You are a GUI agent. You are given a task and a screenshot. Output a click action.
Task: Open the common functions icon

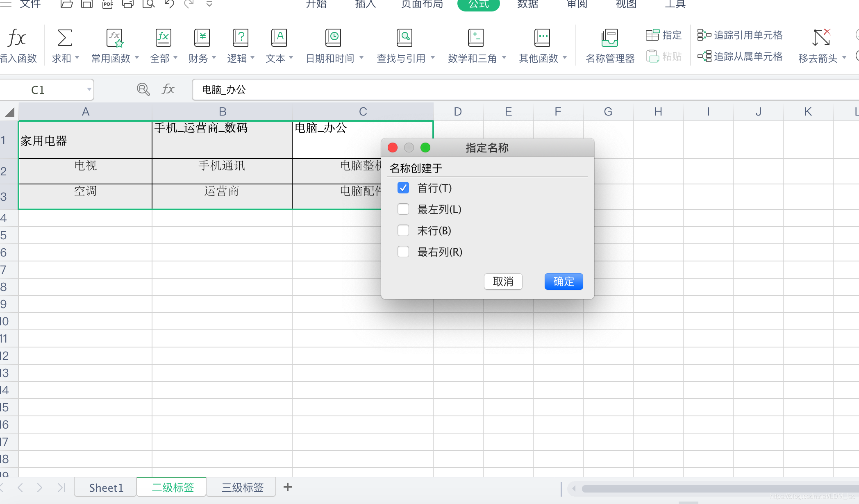pyautogui.click(x=115, y=38)
